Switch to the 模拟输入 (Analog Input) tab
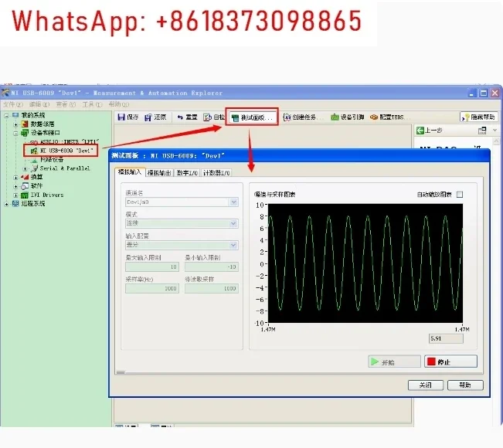This screenshot has height=448, width=503. (130, 172)
